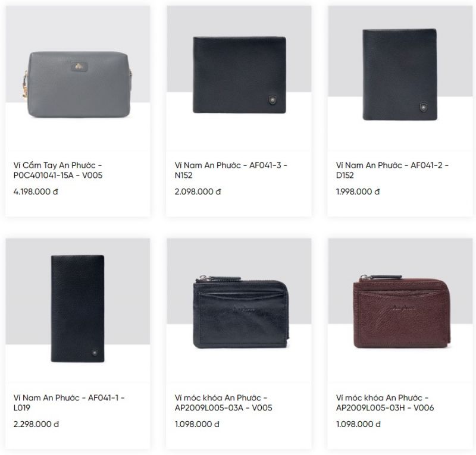Open the AF041-2 vertical black wallet image
This screenshot has width=476, height=455.
coord(400,79)
